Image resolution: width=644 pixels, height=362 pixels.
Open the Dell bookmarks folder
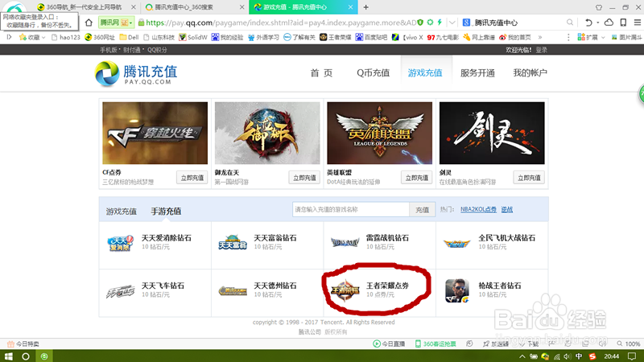(x=129, y=37)
